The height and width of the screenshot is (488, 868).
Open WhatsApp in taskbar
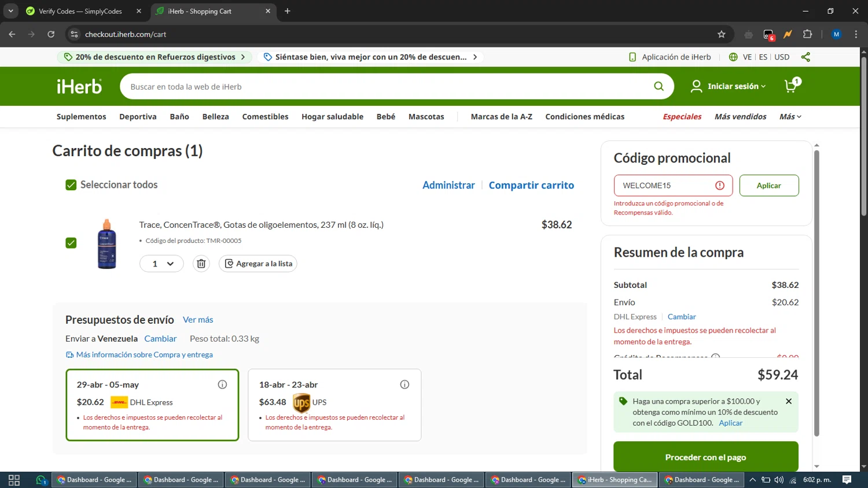pos(41,480)
